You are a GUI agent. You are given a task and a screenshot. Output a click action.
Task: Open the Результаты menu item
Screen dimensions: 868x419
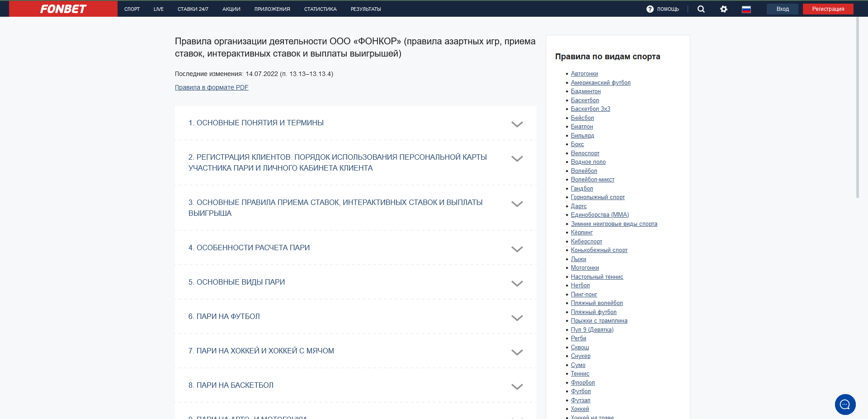[x=366, y=9]
